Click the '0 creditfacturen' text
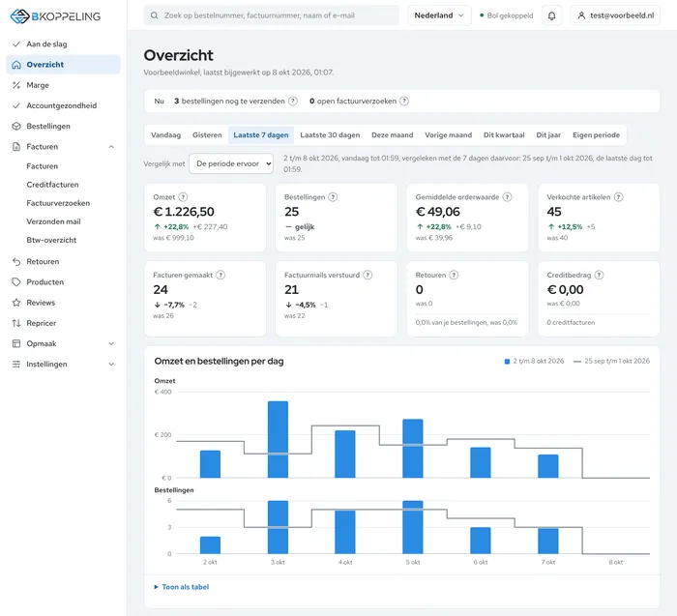Image resolution: width=677 pixels, height=616 pixels. (571, 322)
